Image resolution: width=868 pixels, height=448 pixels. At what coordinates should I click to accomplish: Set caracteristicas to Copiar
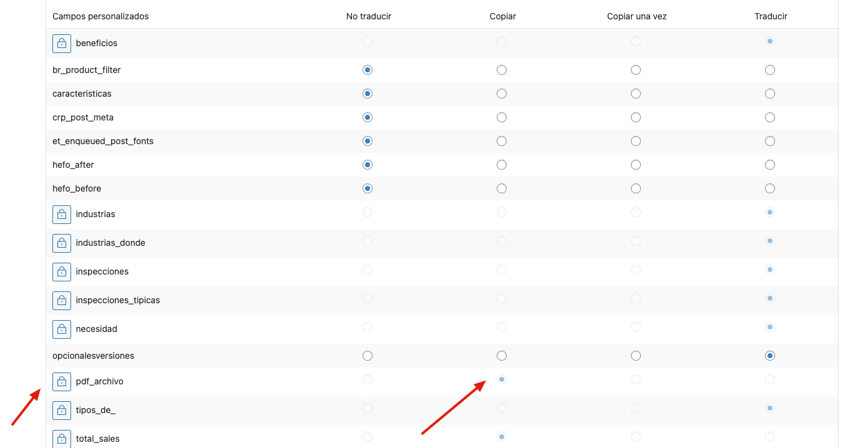[x=502, y=94]
